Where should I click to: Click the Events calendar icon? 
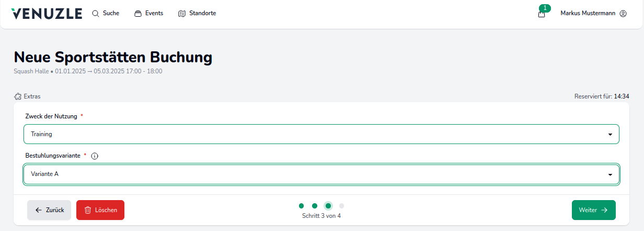[x=138, y=14]
